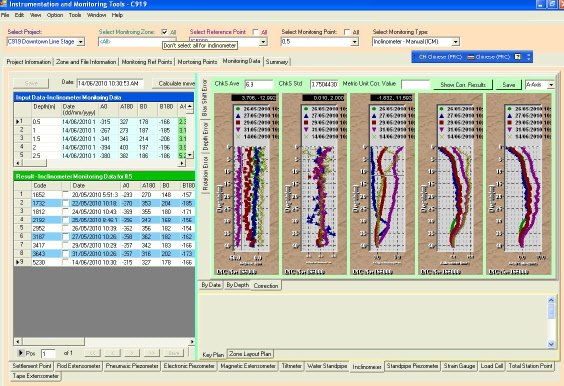Switch to the Tape Extensometer tab
This screenshot has height=386, width=564.
pos(35,376)
